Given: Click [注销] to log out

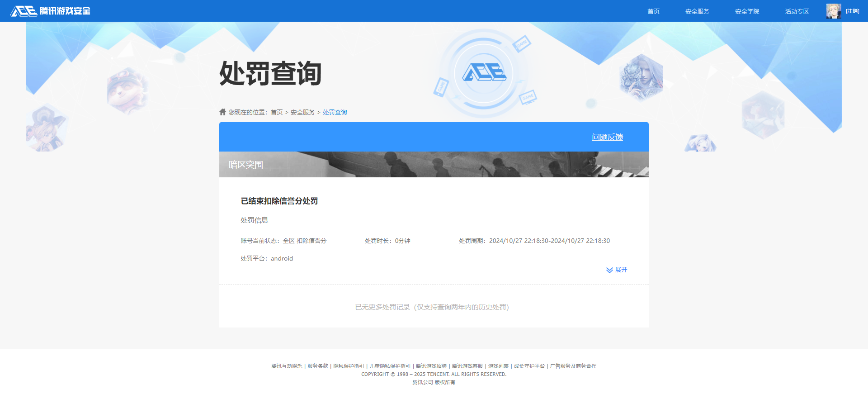Looking at the screenshot, I should pyautogui.click(x=853, y=10).
